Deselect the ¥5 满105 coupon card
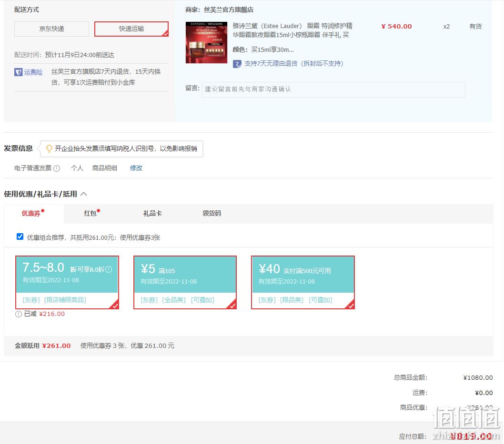The image size is (504, 444). [x=185, y=283]
